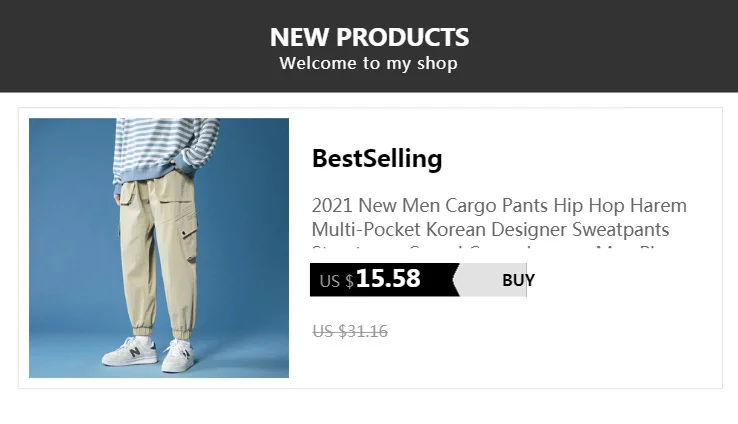
Task: Click empty white space inside the product card
Action: 620,340
